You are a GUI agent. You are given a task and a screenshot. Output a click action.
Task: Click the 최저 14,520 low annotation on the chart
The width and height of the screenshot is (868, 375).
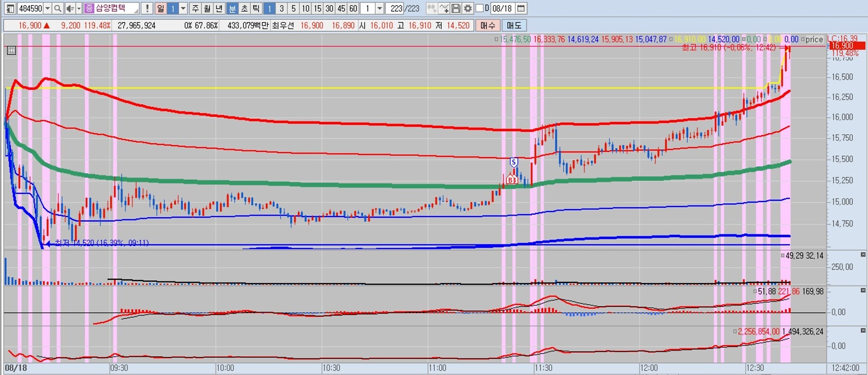(x=102, y=243)
